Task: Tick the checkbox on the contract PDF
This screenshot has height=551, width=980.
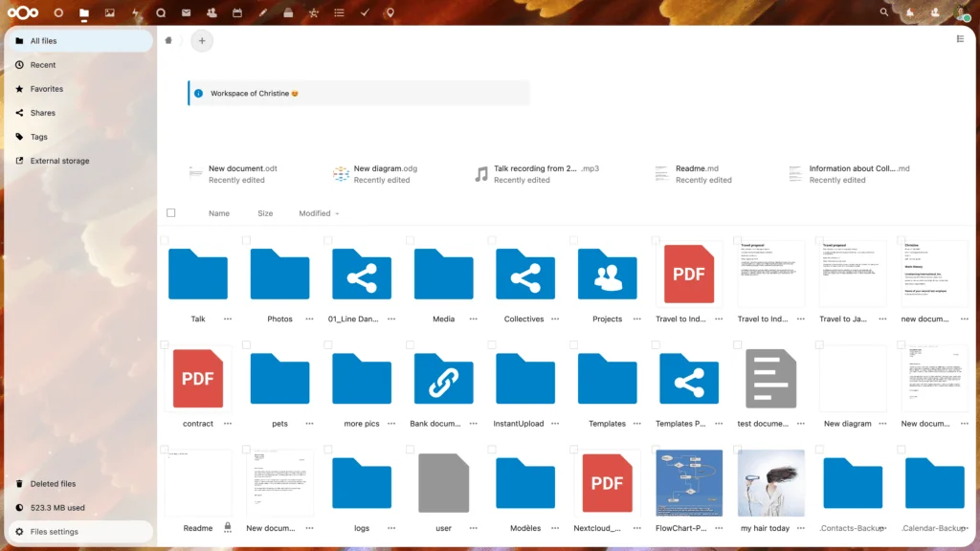Action: click(x=165, y=344)
